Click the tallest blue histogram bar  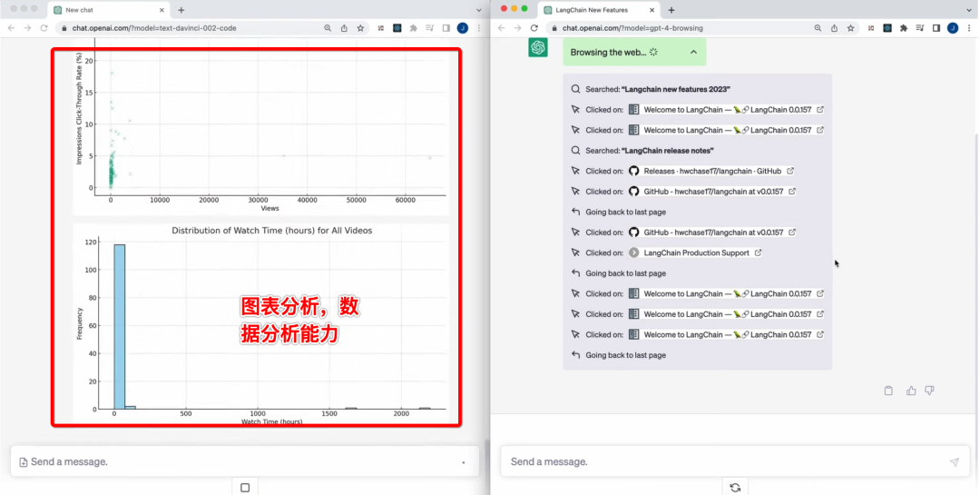pos(120,327)
